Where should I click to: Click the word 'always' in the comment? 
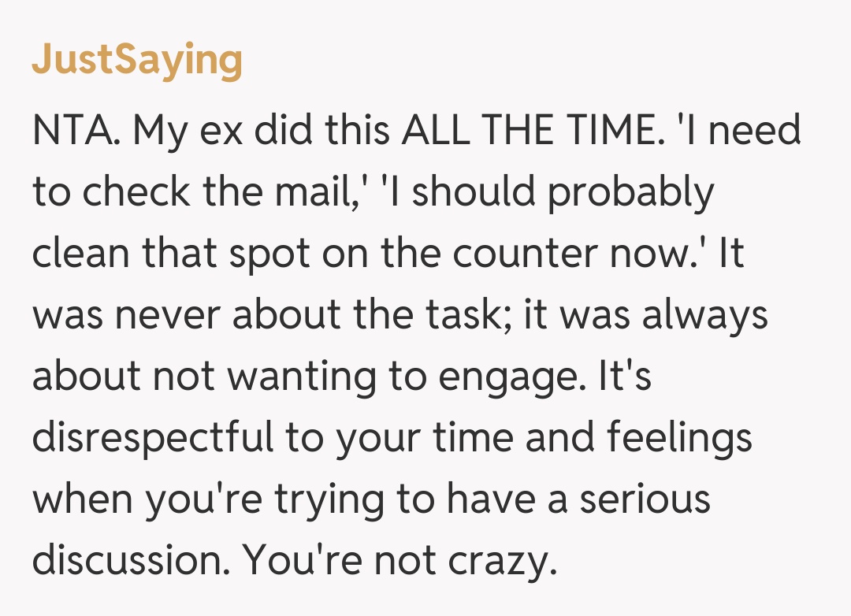[704, 316]
